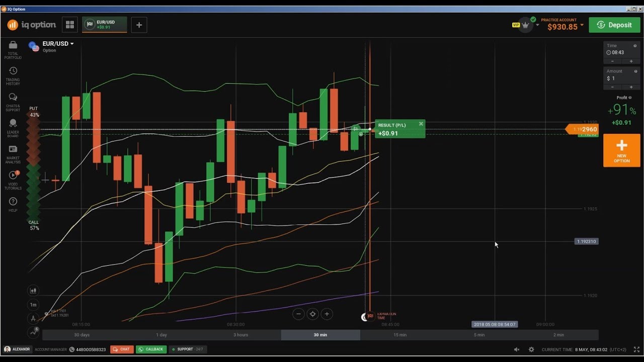Open chart type selector icon
The width and height of the screenshot is (644, 362).
(33, 290)
